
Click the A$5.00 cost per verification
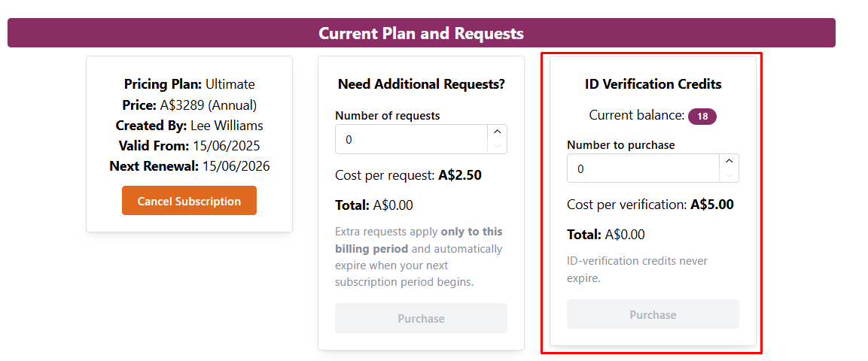[x=711, y=205]
